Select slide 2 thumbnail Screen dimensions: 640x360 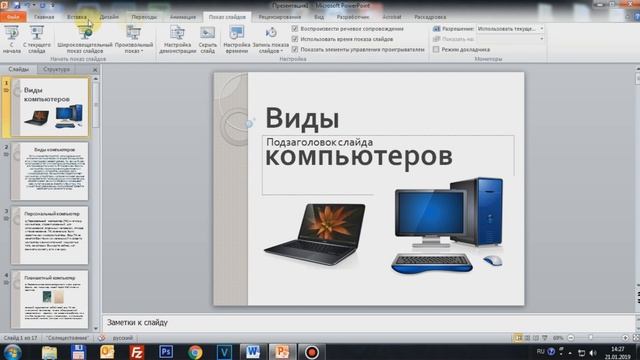pyautogui.click(x=49, y=171)
